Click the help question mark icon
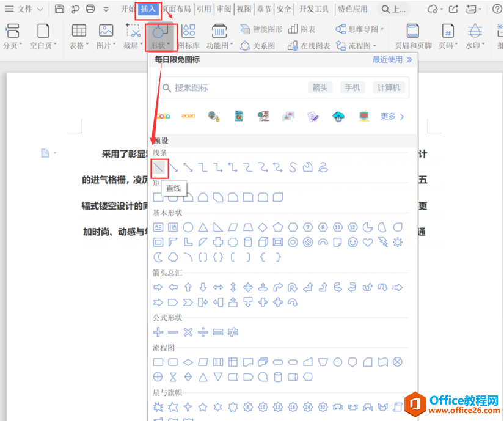This screenshot has width=504, height=421. 497,9
